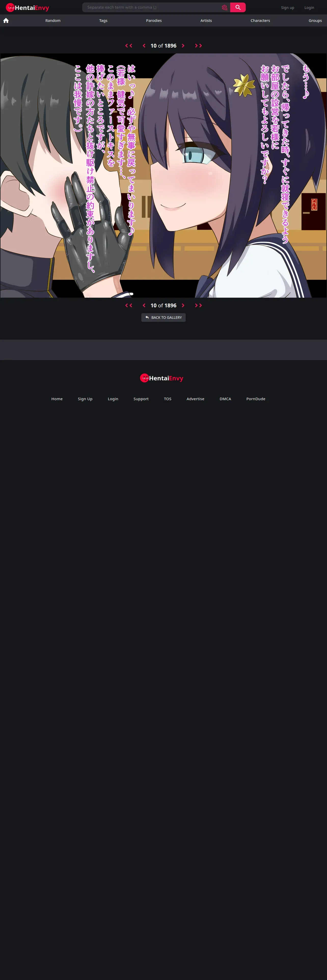This screenshot has height=980, width=327.
Task: Open the footer Home link
Action: 57,399
